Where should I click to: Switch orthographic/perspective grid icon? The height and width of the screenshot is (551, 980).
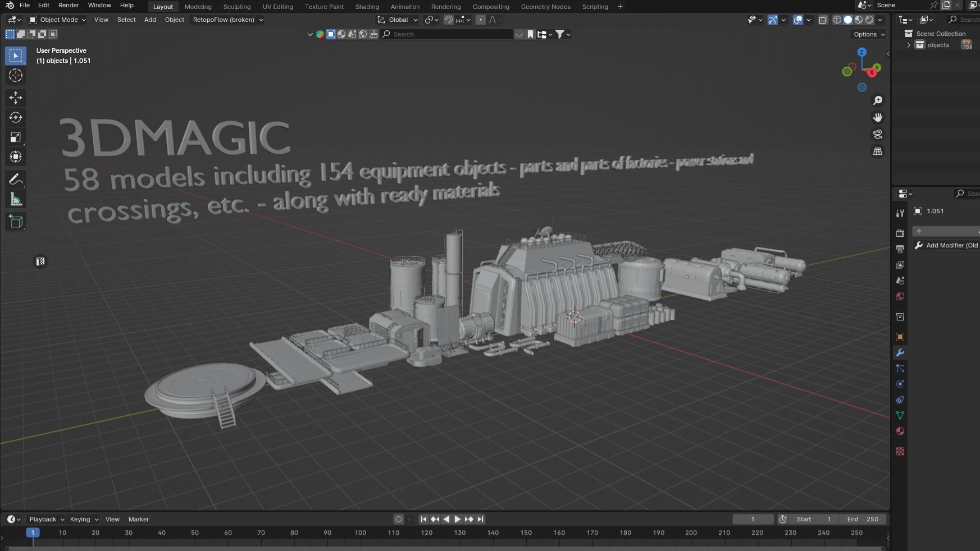point(877,151)
